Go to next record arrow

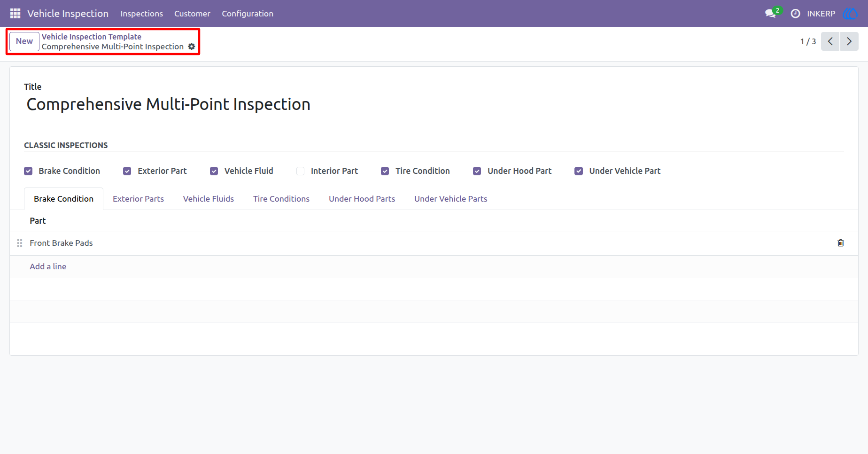point(849,41)
